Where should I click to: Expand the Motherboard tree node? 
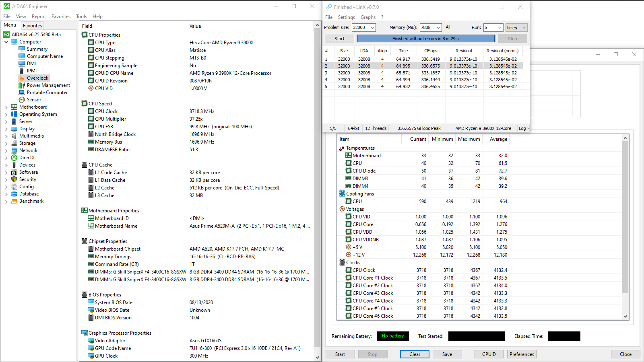point(6,107)
